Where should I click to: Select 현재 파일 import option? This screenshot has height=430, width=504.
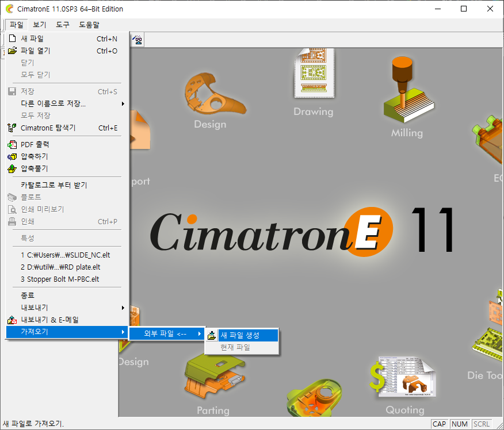pyautogui.click(x=242, y=347)
